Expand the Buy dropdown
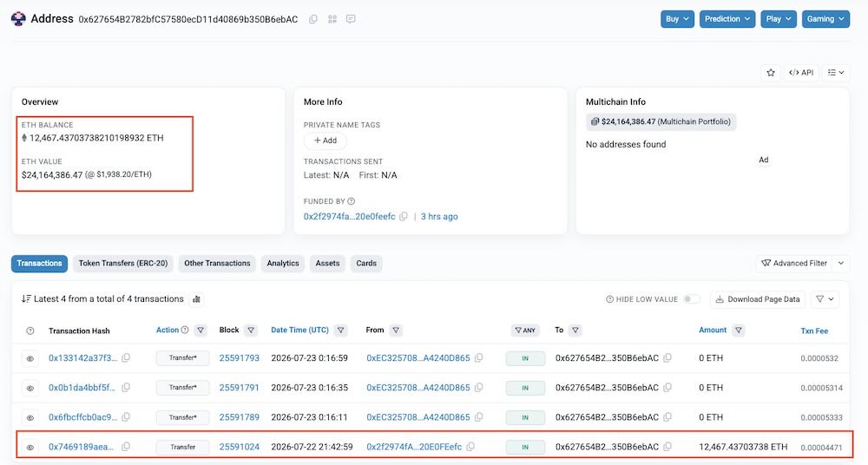The height and width of the screenshot is (465, 868). coord(677,19)
